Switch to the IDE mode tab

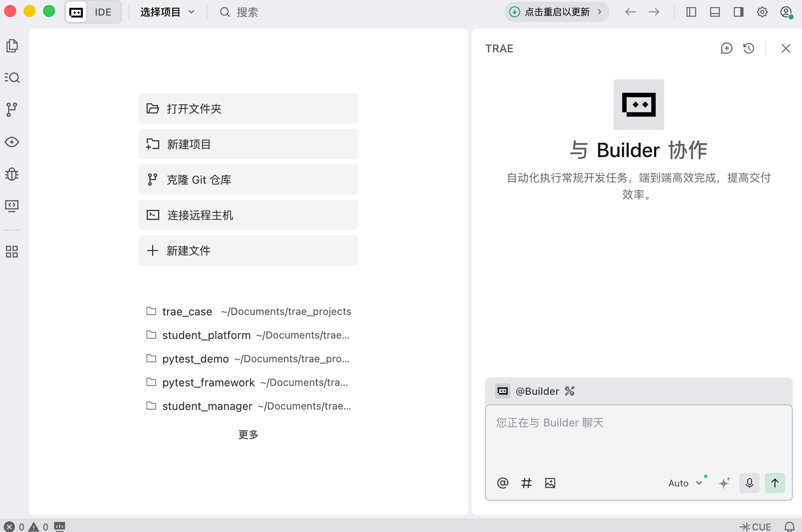[x=103, y=12]
